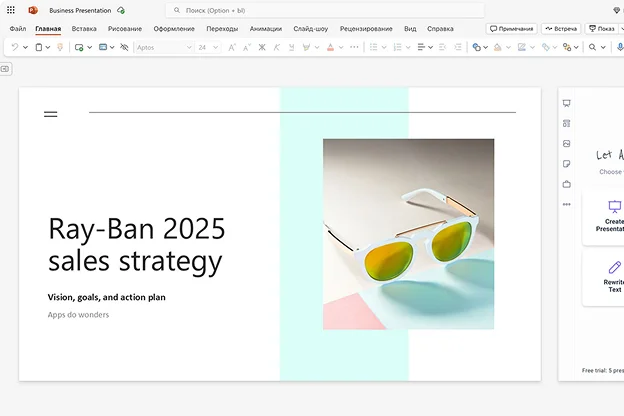Open the slide Layout icon
The width and height of the screenshot is (624, 416).
click(103, 47)
